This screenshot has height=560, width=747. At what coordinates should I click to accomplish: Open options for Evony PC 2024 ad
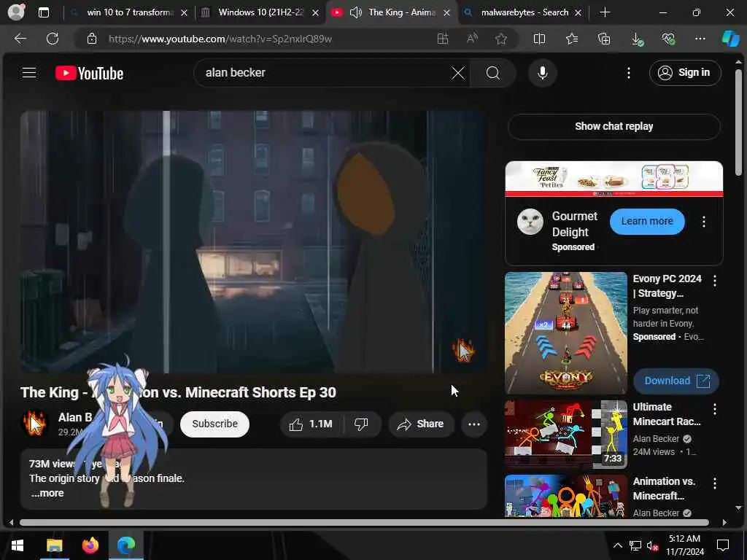coord(715,281)
